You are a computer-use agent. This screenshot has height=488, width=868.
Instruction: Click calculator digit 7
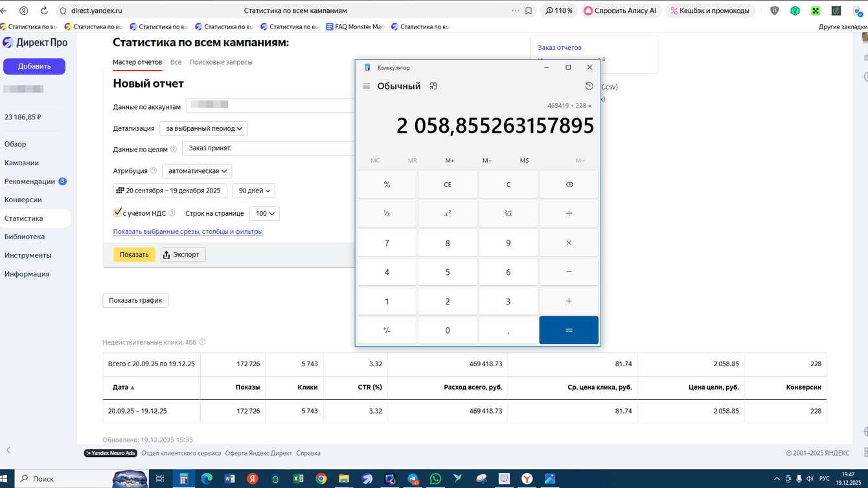click(387, 243)
